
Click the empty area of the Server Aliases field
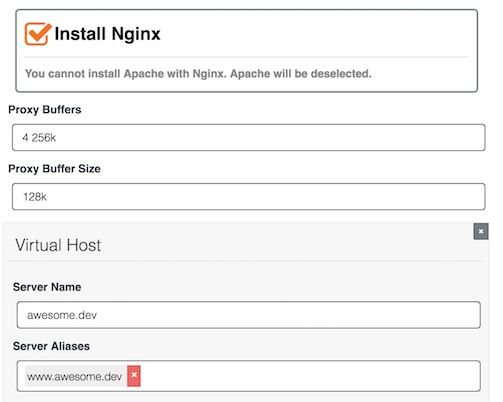click(310, 376)
